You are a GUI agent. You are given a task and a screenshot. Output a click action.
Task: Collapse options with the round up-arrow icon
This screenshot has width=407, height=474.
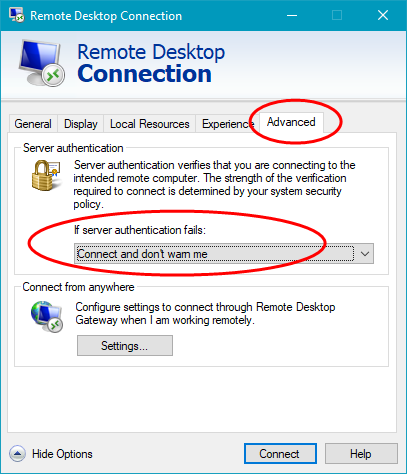pos(17,454)
